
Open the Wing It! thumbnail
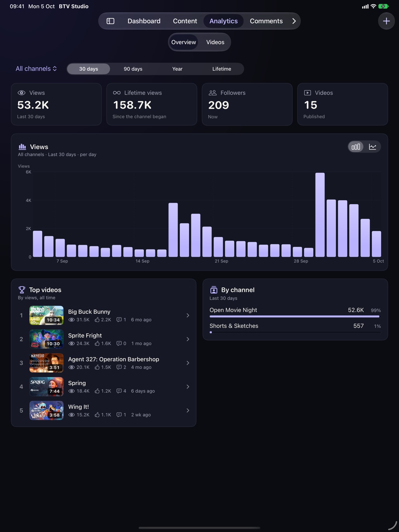[x=46, y=411]
